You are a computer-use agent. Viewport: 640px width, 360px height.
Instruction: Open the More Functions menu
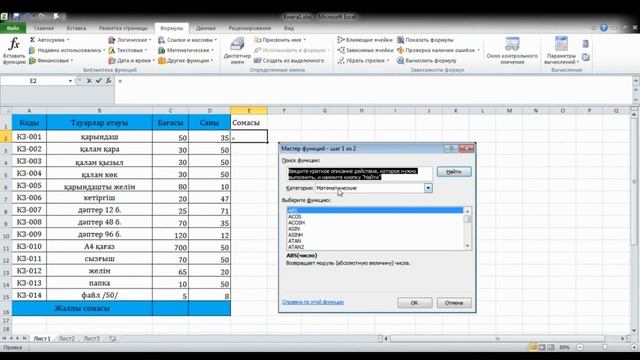(x=186, y=60)
